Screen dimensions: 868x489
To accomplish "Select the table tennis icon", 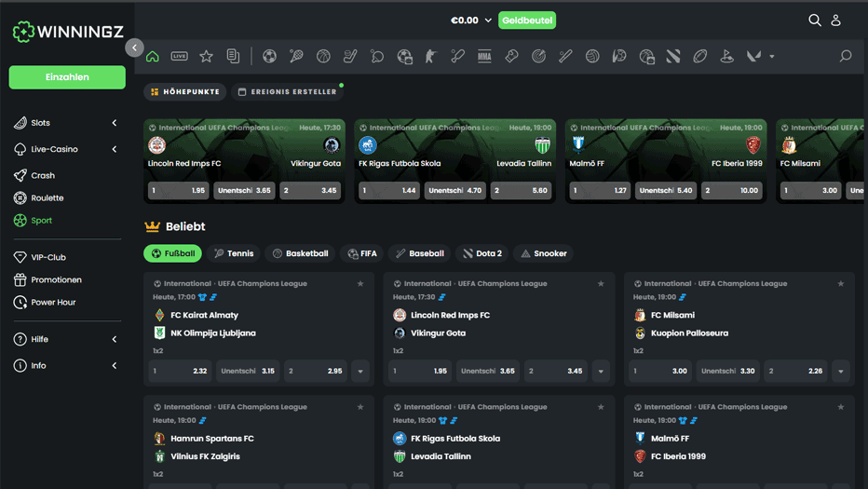I will click(x=377, y=56).
